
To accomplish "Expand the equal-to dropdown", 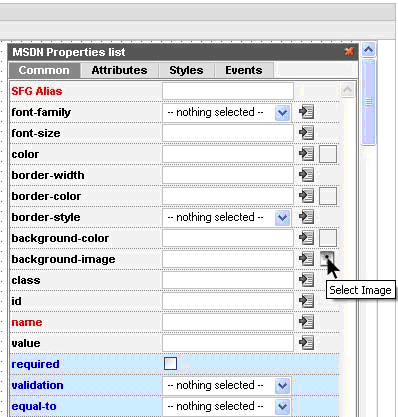I will 226,406.
